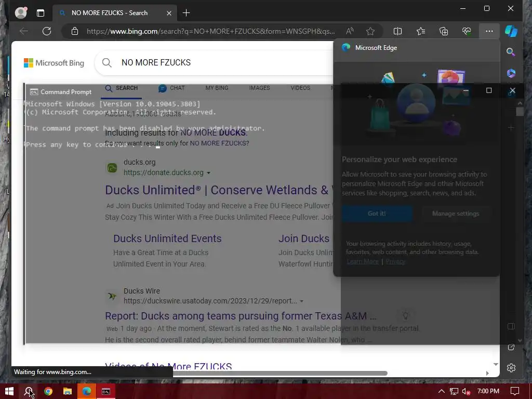Show results only for NO MORE FZUCKS

pos(219,143)
